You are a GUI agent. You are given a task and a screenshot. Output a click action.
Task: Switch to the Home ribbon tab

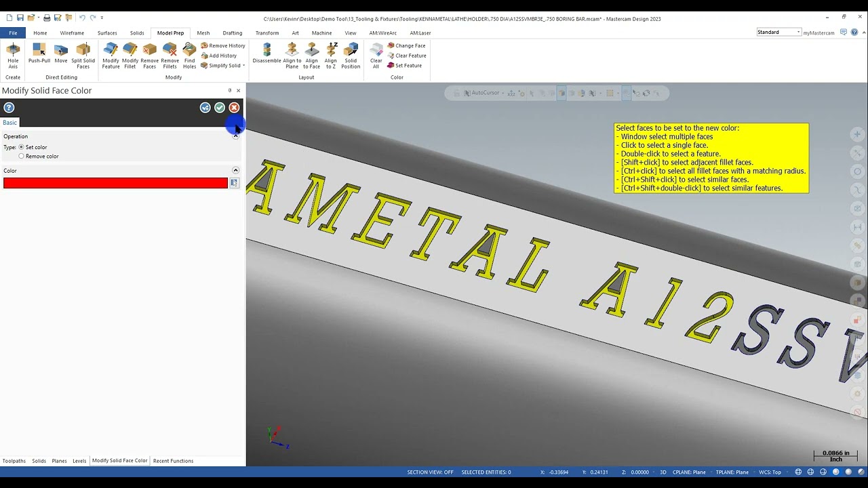tap(40, 33)
